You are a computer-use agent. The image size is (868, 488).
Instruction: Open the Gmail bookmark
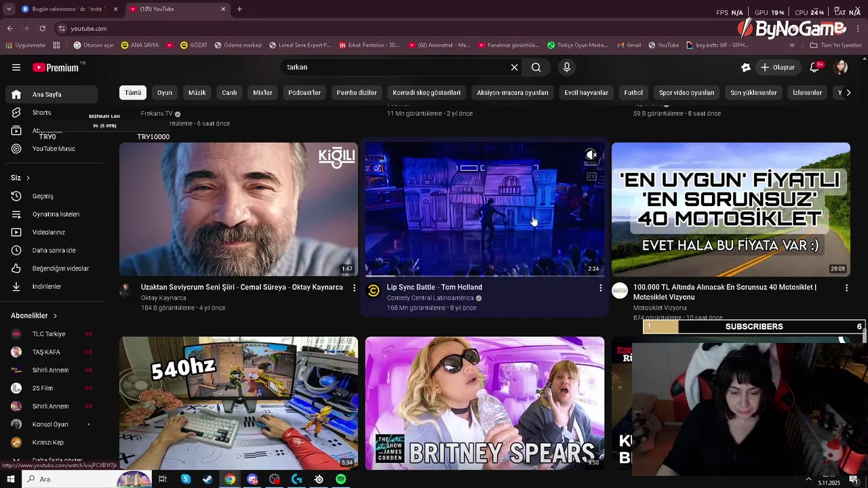point(629,45)
